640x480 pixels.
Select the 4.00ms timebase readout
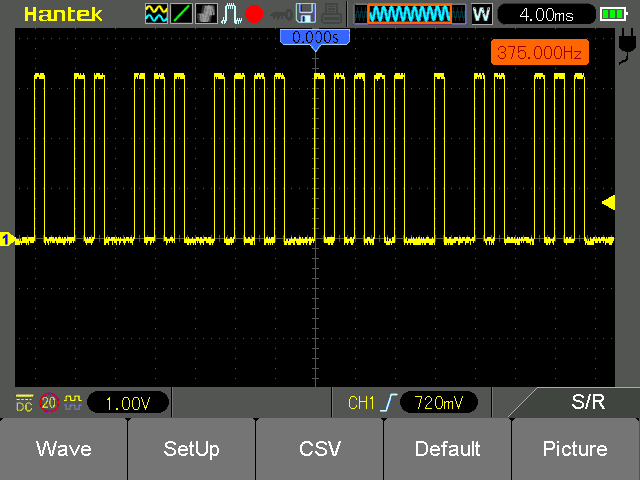[x=546, y=15]
